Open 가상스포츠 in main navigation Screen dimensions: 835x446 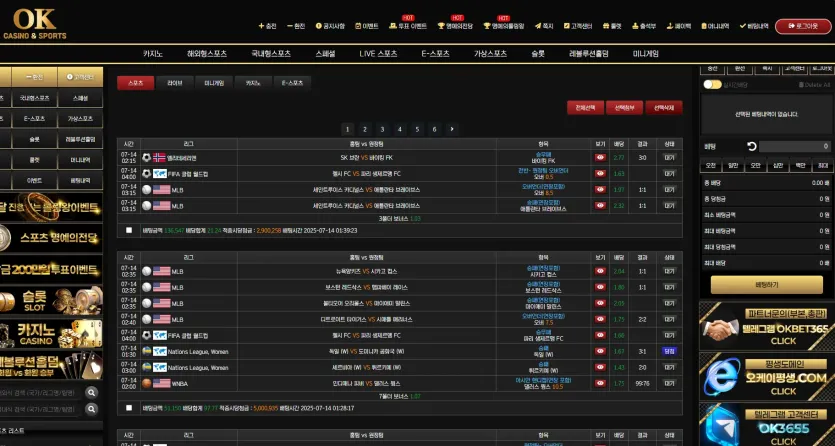[x=490, y=54]
